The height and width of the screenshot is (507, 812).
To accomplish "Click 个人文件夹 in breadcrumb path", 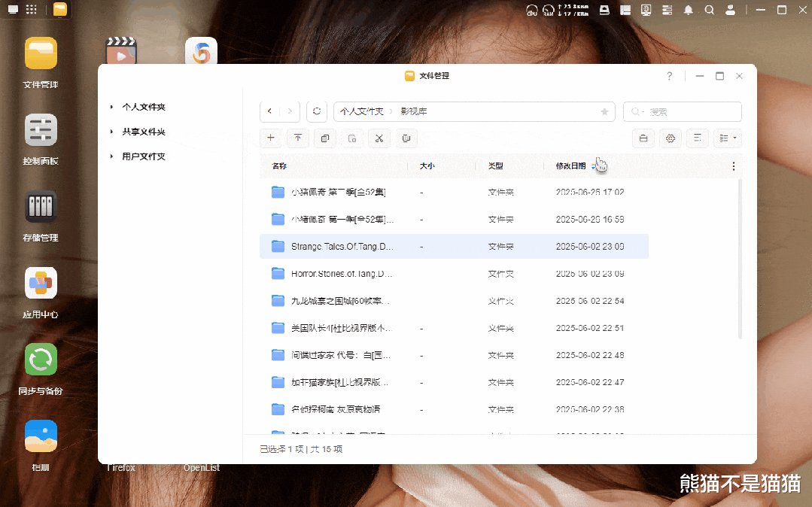I will point(361,112).
